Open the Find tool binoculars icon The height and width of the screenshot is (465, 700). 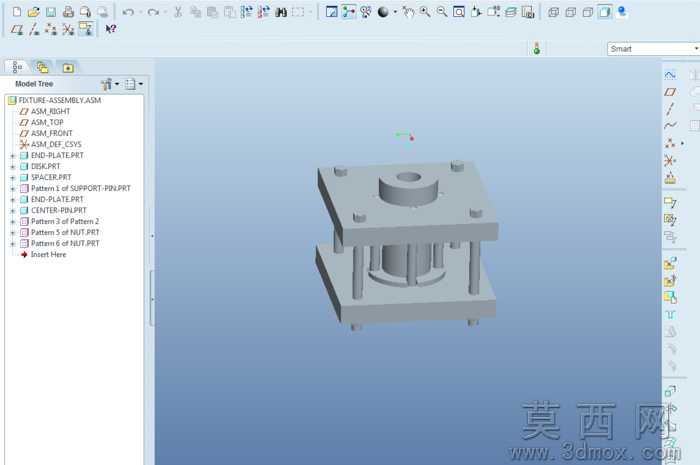[x=281, y=12]
